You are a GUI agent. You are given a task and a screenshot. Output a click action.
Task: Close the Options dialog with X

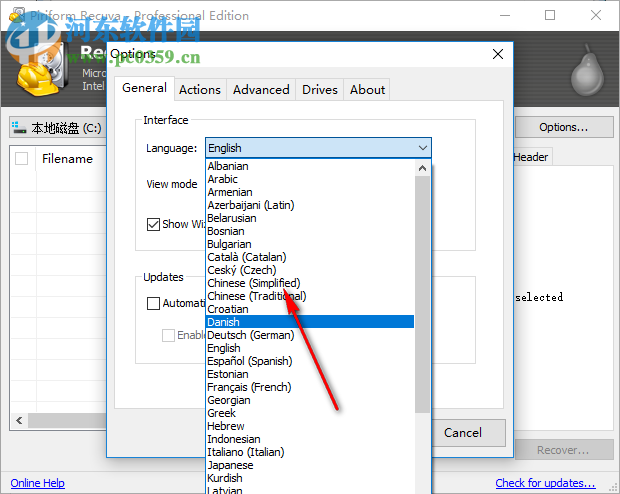tap(498, 54)
